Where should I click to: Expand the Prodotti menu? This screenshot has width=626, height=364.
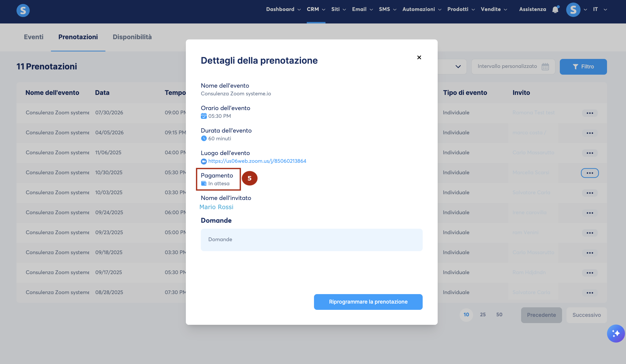(x=461, y=9)
